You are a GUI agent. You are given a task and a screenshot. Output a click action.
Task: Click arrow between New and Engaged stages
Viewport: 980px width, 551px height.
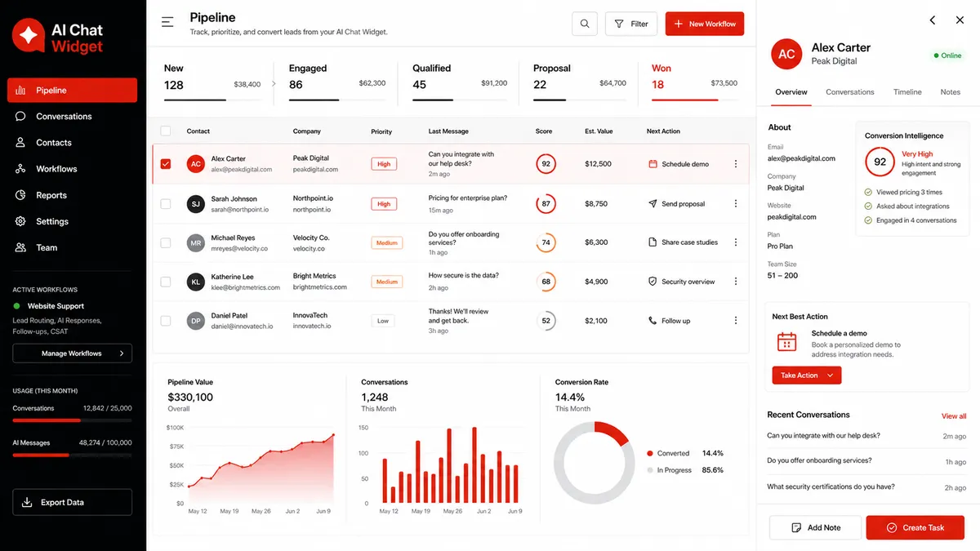[274, 84]
